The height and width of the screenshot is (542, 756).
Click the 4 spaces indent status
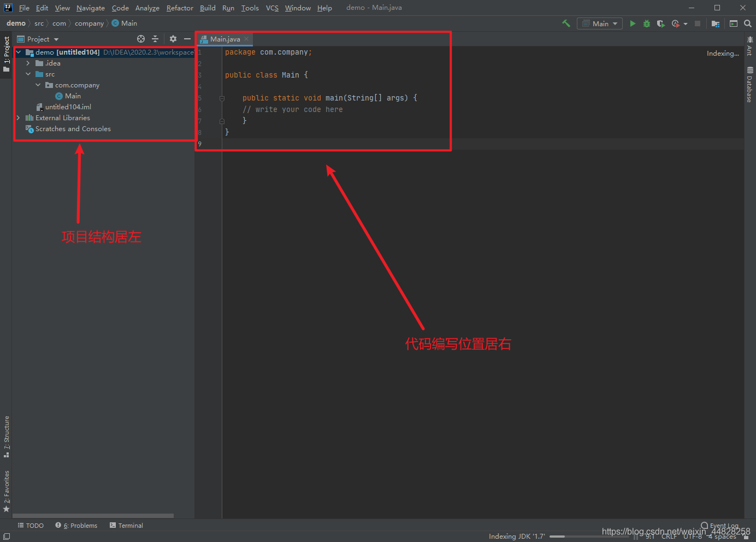coord(722,537)
